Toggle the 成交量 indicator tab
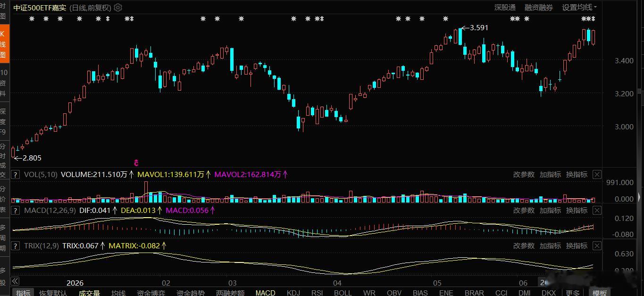 pyautogui.click(x=89, y=293)
